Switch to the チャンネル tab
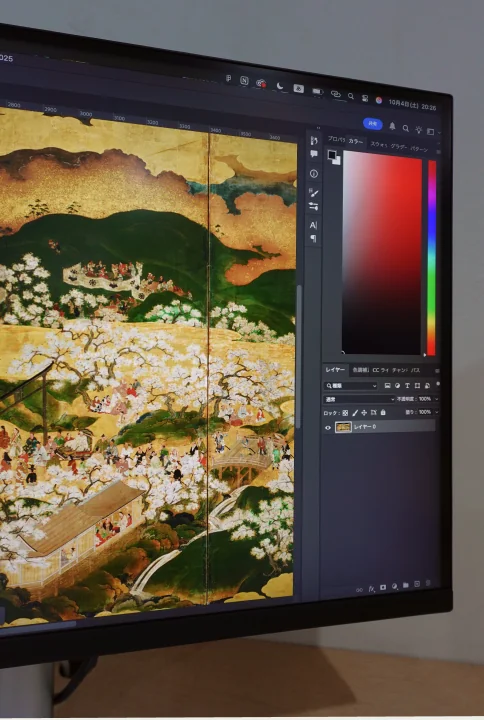 [x=400, y=370]
